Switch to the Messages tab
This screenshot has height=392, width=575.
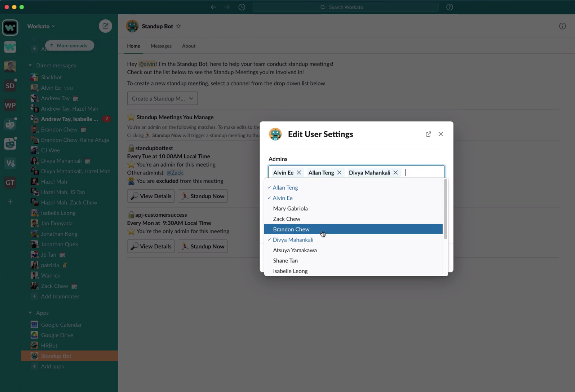(161, 46)
